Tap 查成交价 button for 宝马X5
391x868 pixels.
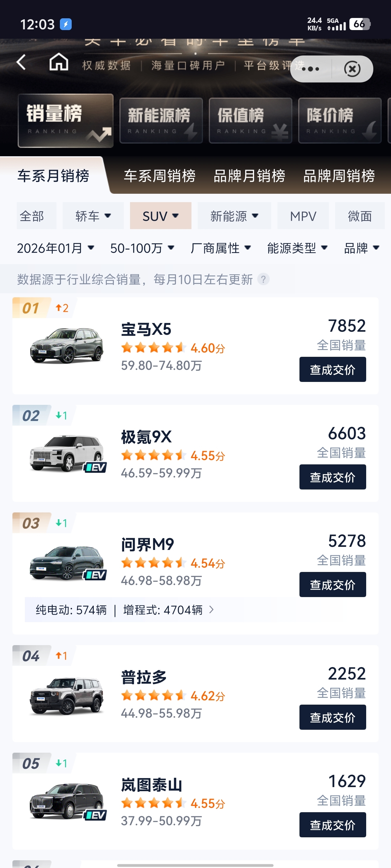pyautogui.click(x=332, y=370)
